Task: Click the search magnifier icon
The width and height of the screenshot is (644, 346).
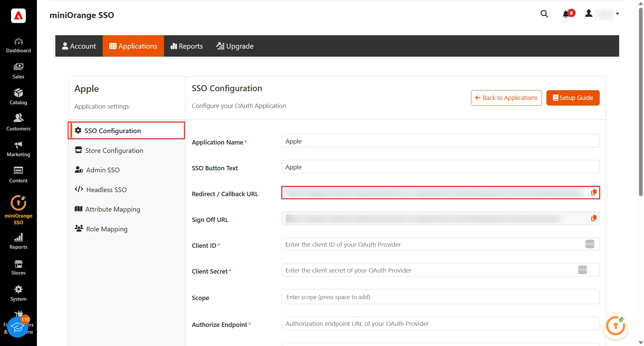Action: pyautogui.click(x=544, y=14)
